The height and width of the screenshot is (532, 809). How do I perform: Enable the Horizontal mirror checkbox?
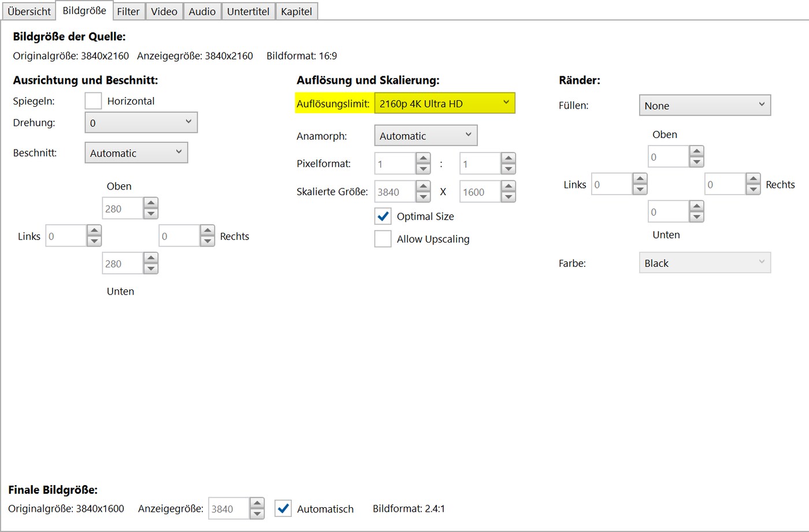93,101
